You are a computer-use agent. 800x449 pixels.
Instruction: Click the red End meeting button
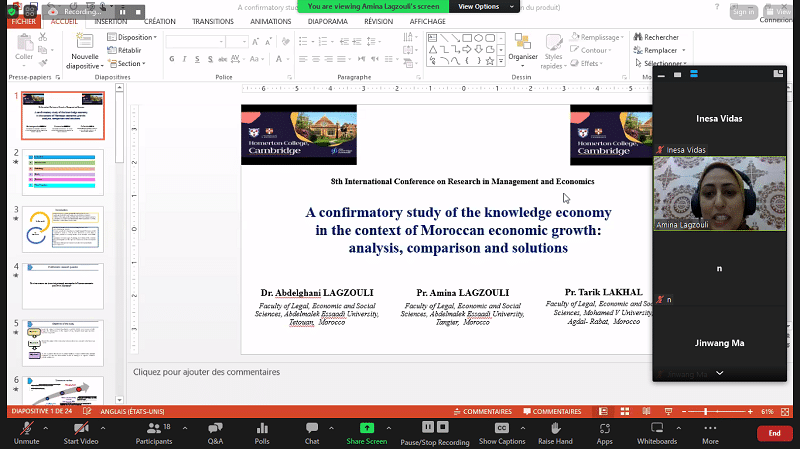[774, 433]
